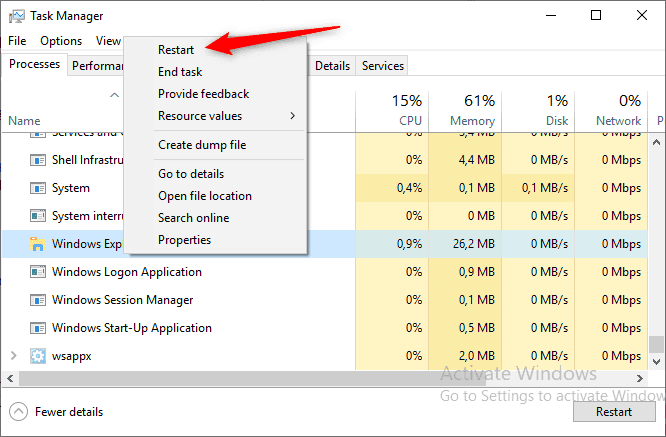This screenshot has height=437, width=666.
Task: Click the Windows Logon Application icon
Action: (x=38, y=272)
